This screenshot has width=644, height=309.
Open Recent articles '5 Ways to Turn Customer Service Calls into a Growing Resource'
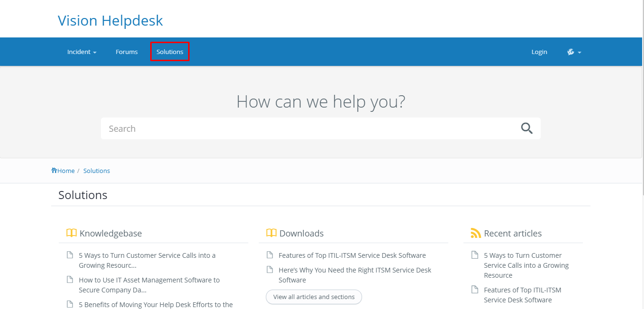click(526, 265)
